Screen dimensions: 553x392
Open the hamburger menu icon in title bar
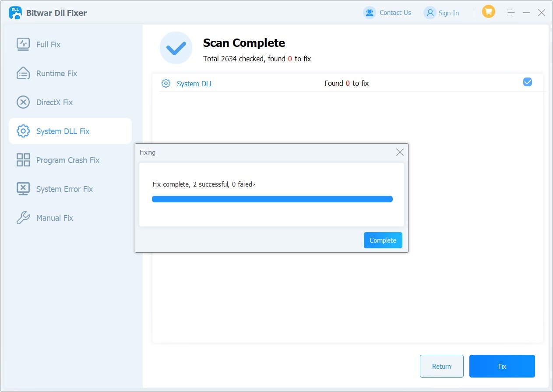pos(511,13)
